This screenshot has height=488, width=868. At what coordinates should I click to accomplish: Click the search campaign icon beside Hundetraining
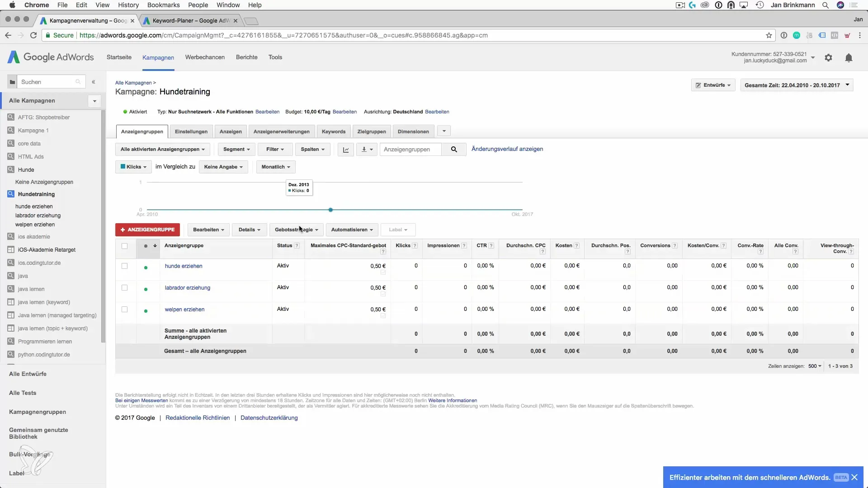click(11, 194)
